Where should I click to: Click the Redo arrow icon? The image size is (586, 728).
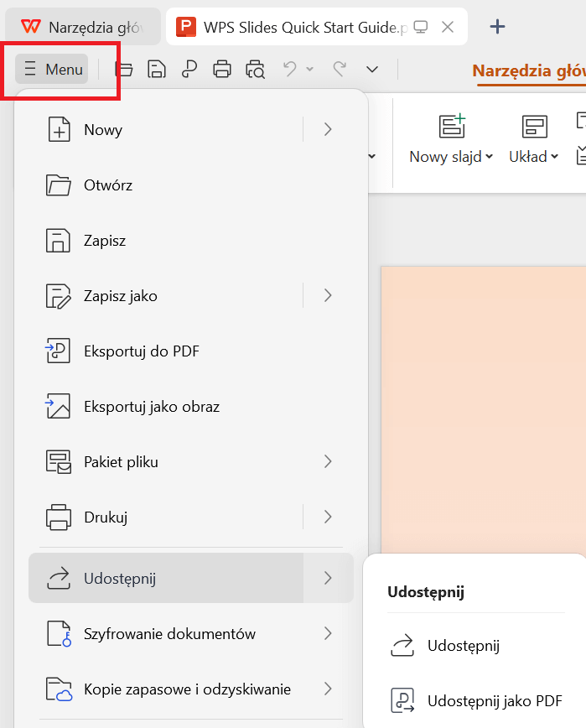[340, 69]
